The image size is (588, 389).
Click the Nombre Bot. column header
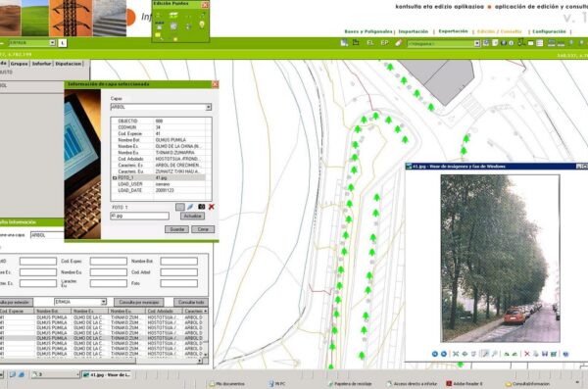coord(53,311)
